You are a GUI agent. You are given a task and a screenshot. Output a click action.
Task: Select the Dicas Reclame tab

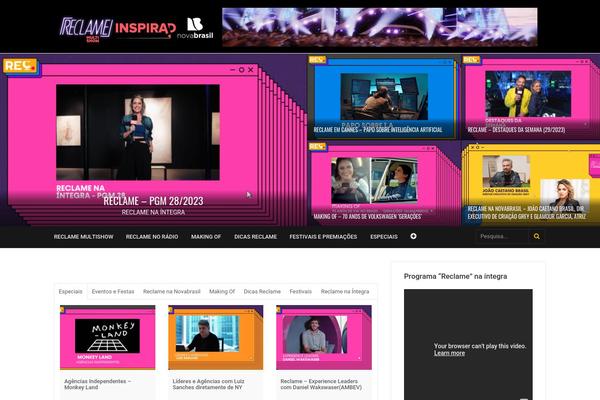[x=262, y=292]
